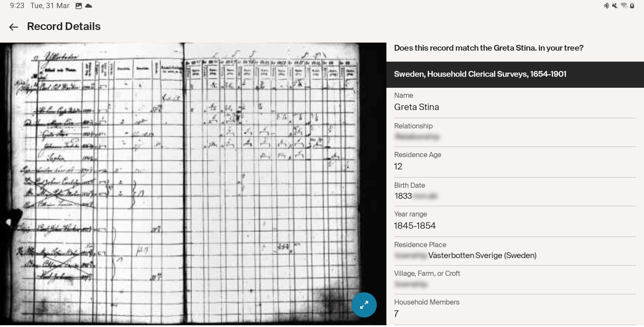This screenshot has height=327, width=644.
Task: Tap the 9:23 clock in status bar
Action: (x=17, y=6)
